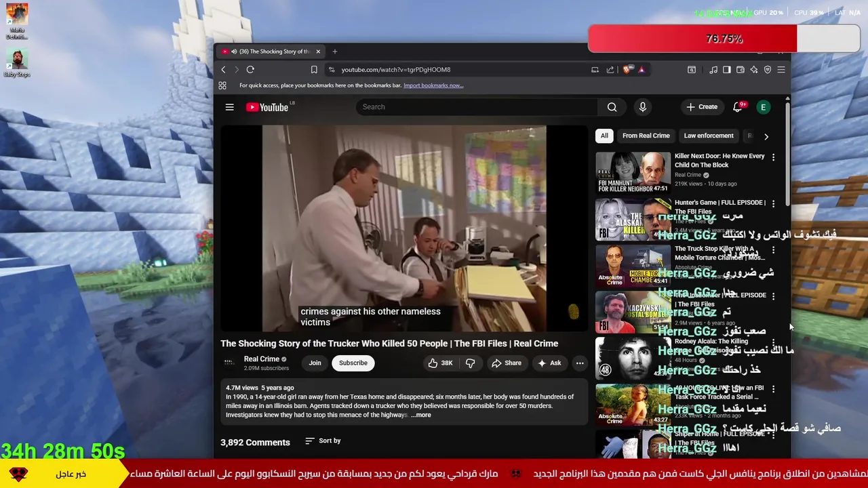Toggle the browser sidebar panel icon

point(727,69)
